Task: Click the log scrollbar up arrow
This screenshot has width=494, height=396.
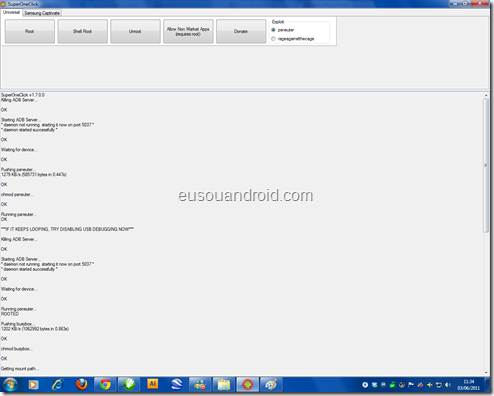Action: tap(486, 96)
